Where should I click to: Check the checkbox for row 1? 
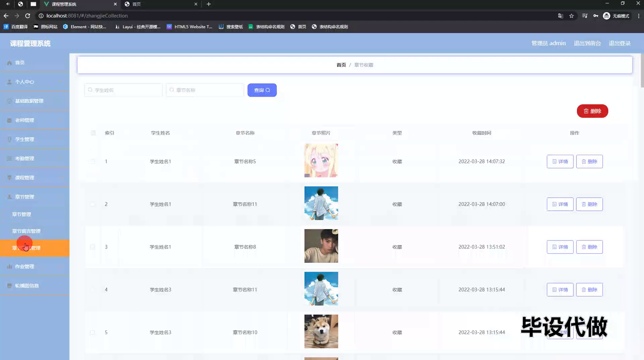tap(93, 162)
